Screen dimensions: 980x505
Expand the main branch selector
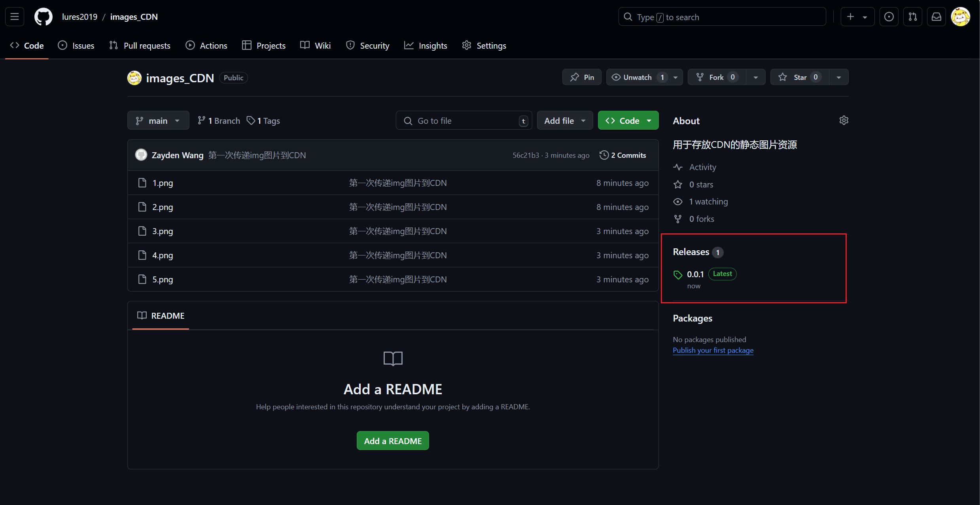[158, 121]
